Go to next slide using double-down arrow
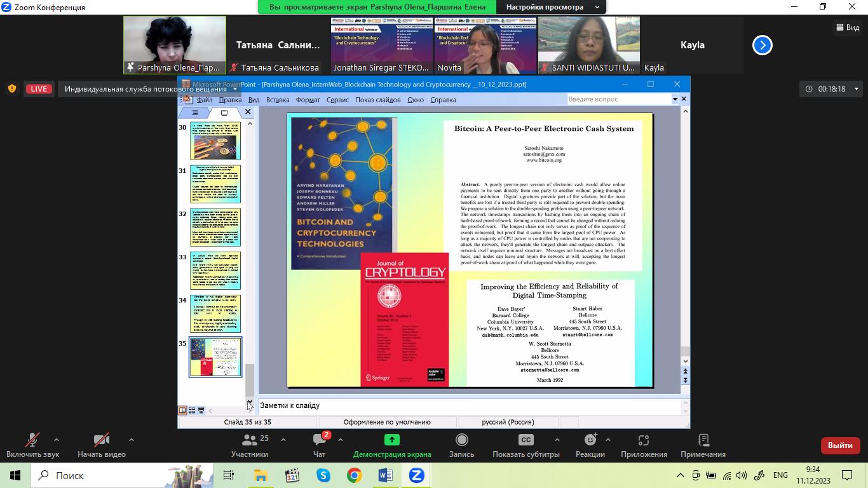The image size is (868, 488). click(685, 380)
